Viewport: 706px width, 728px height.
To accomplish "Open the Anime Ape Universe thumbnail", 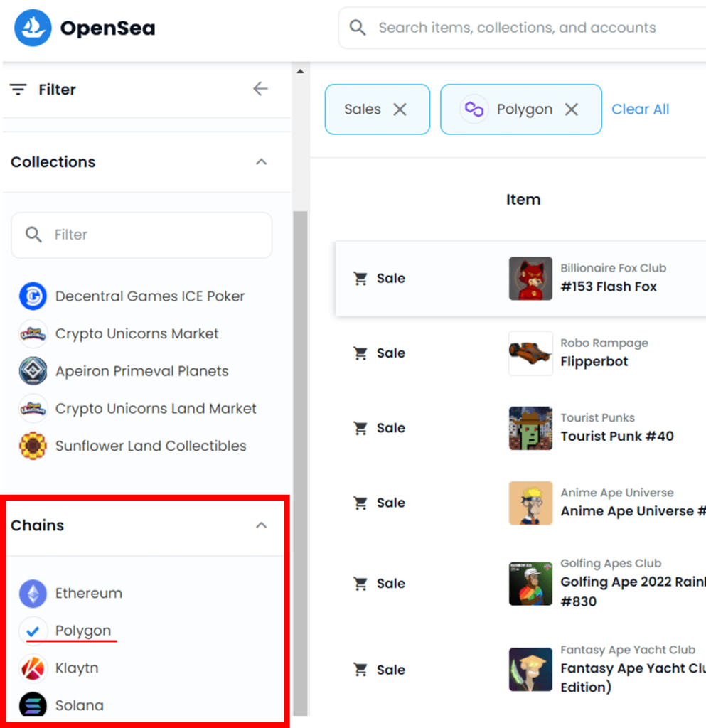I will [530, 503].
